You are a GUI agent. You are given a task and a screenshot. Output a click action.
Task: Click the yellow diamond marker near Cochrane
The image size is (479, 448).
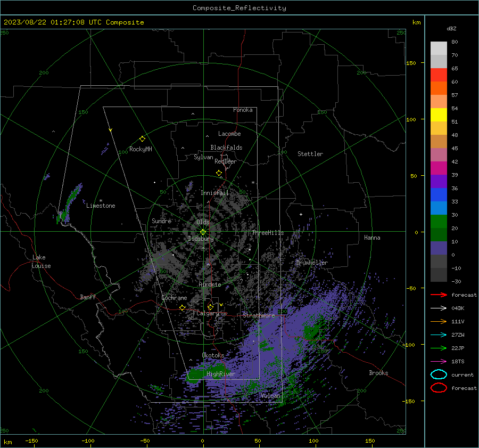183,307
